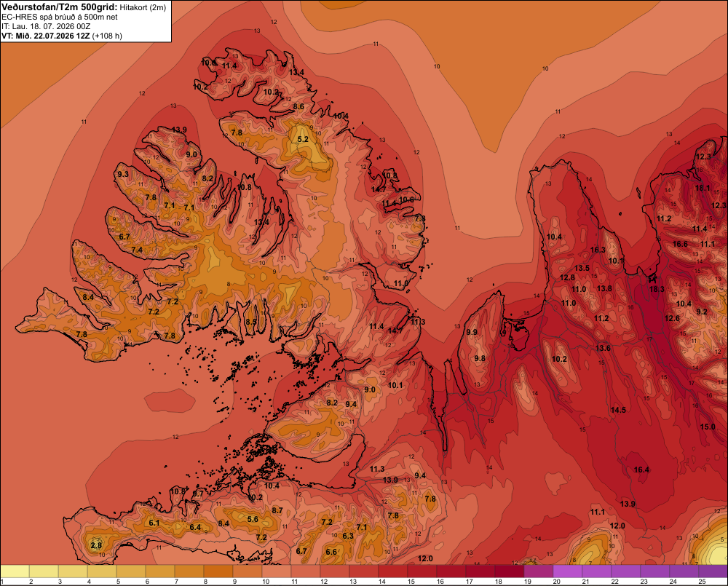Screen dimensions: 728x586
Task: Click the '6.6' temperature value
Action: (331, 552)
